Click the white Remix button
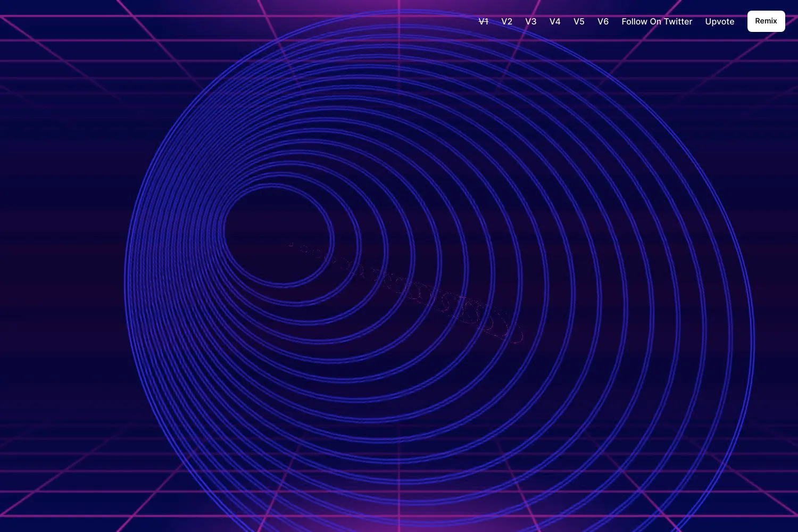The height and width of the screenshot is (532, 798). [x=766, y=21]
